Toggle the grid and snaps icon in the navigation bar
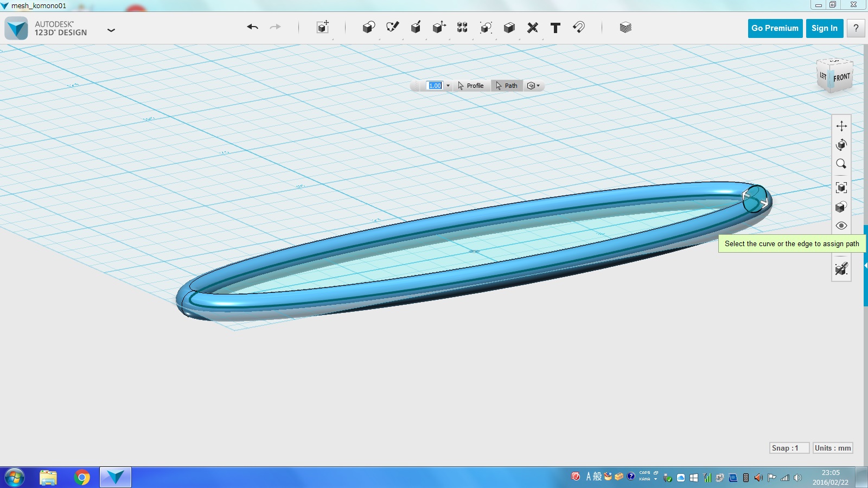Image resolution: width=868 pixels, height=488 pixels. tap(841, 268)
